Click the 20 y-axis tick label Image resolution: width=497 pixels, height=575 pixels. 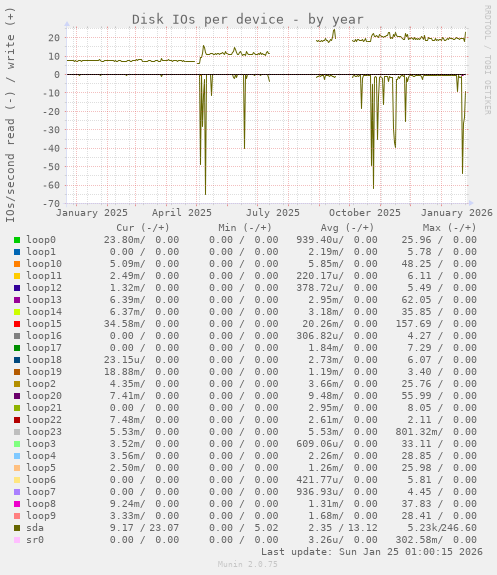(54, 38)
